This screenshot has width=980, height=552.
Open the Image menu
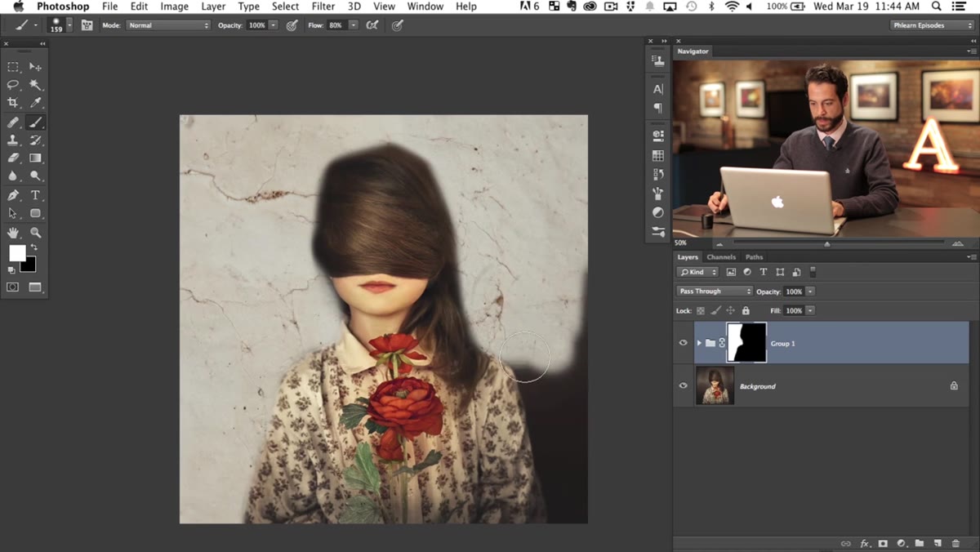pyautogui.click(x=174, y=7)
